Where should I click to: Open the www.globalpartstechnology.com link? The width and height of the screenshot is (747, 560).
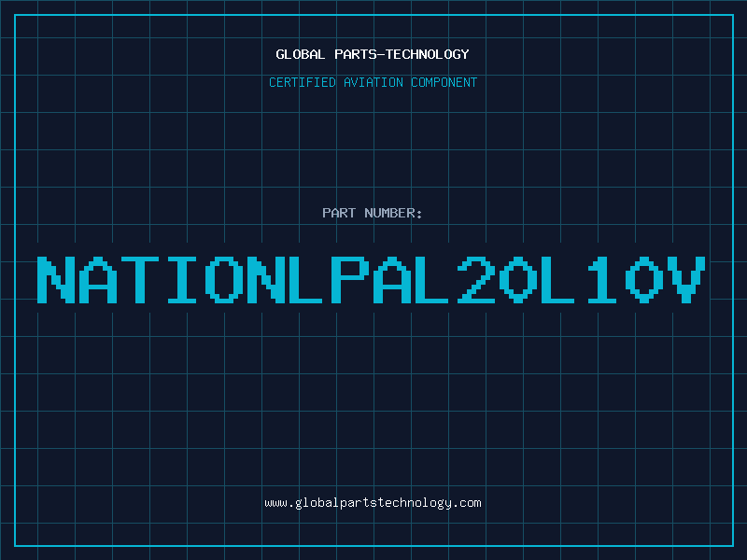click(x=373, y=503)
